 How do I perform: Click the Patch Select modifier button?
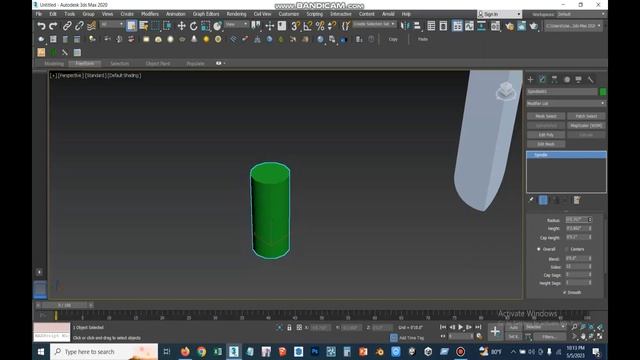pos(586,116)
